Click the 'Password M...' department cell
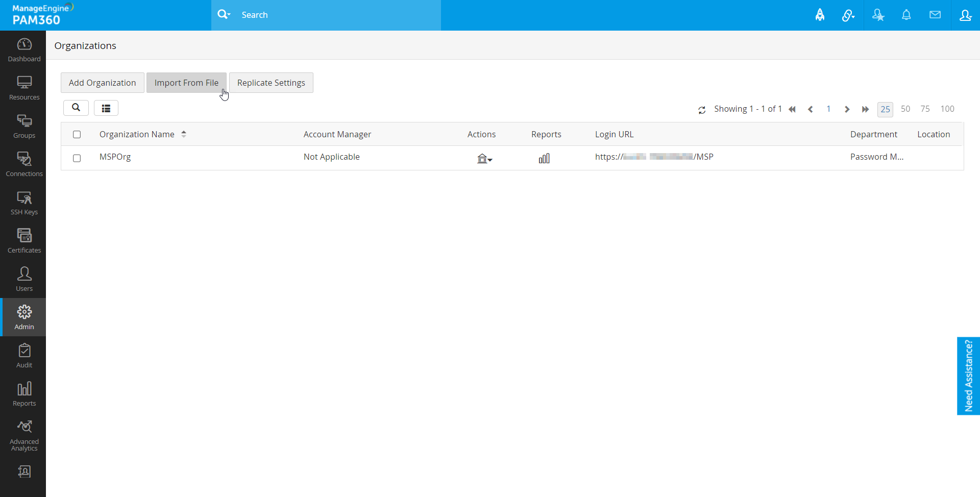This screenshot has height=497, width=980. (877, 157)
